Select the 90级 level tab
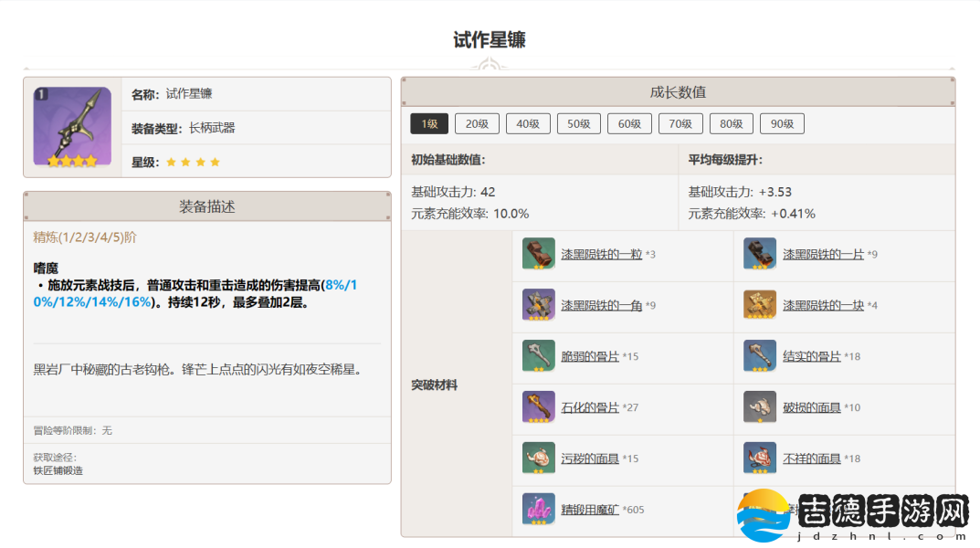 tap(781, 124)
